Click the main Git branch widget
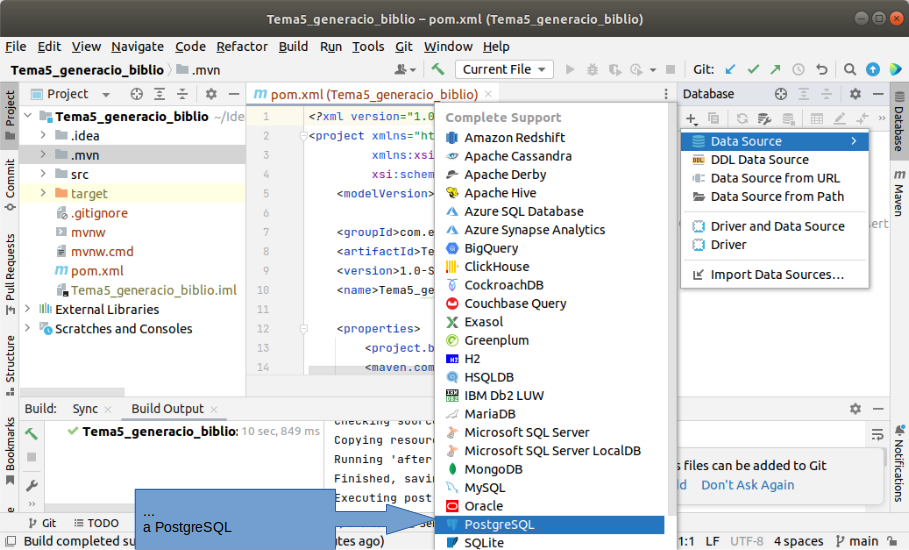Viewport: 909px width, 550px height. [857, 541]
